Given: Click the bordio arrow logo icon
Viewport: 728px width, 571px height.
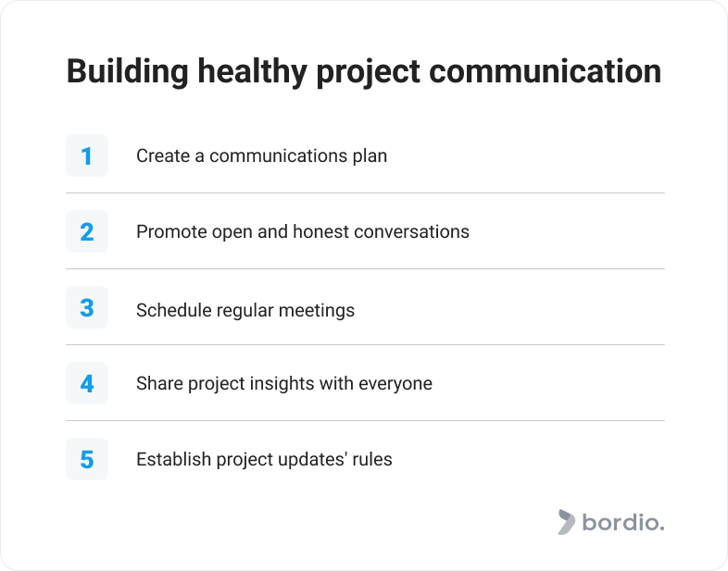Looking at the screenshot, I should pos(567,522).
